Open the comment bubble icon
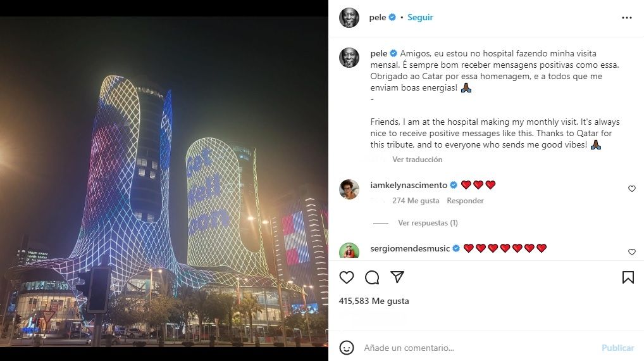The height and width of the screenshot is (361, 644). [x=372, y=277]
